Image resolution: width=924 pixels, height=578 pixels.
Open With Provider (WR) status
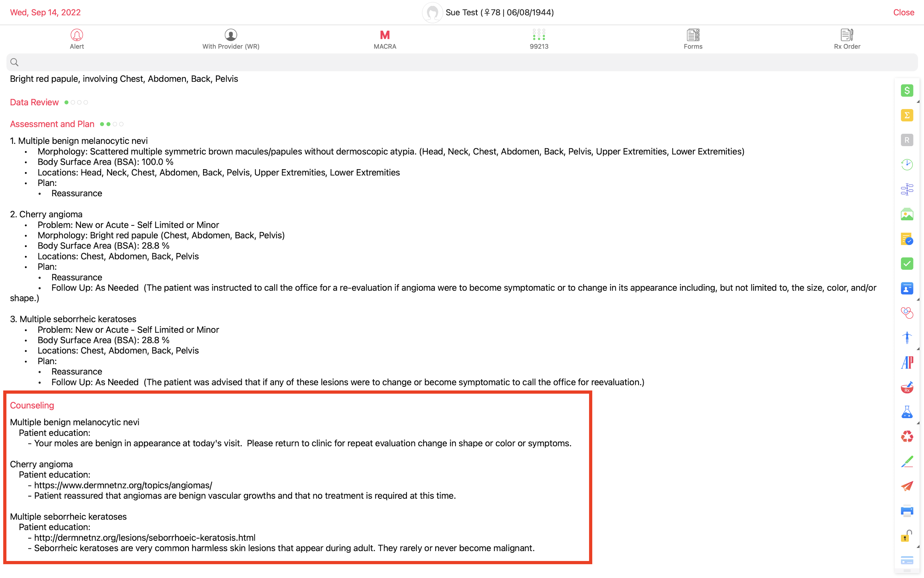[x=231, y=39]
